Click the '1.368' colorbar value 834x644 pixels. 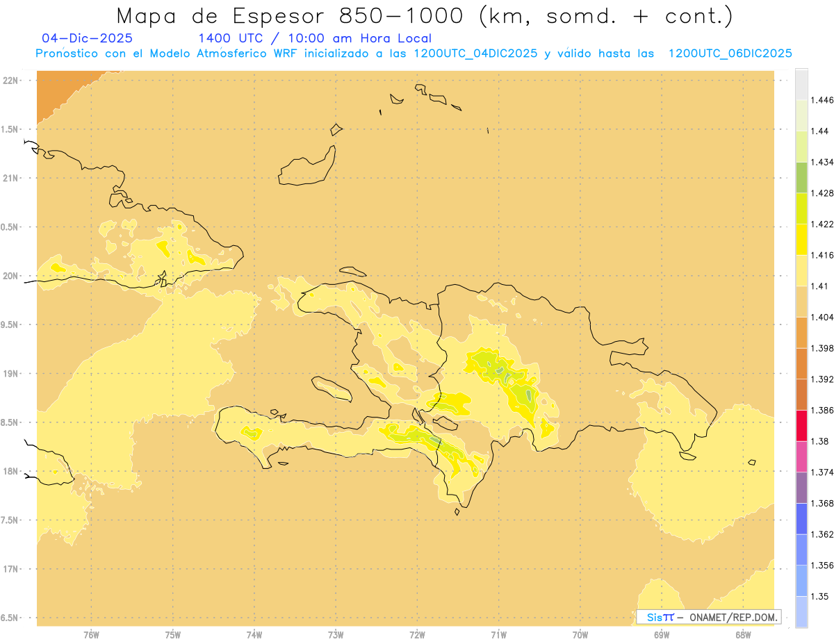coord(821,504)
